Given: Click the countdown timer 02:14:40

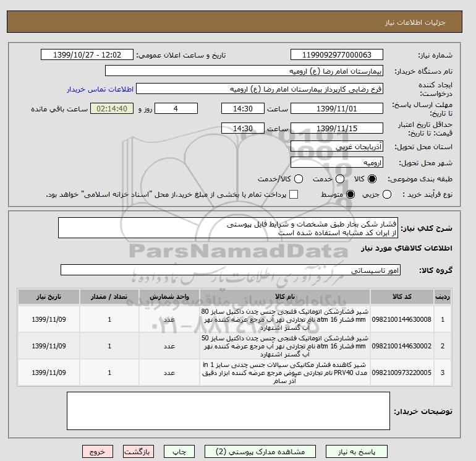Looking at the screenshot, I should click(x=112, y=108).
